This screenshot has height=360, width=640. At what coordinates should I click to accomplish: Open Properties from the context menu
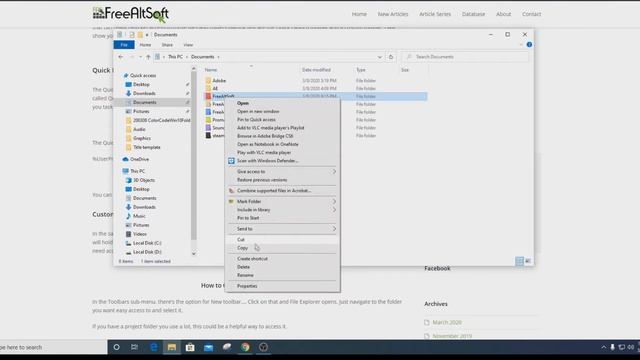247,286
